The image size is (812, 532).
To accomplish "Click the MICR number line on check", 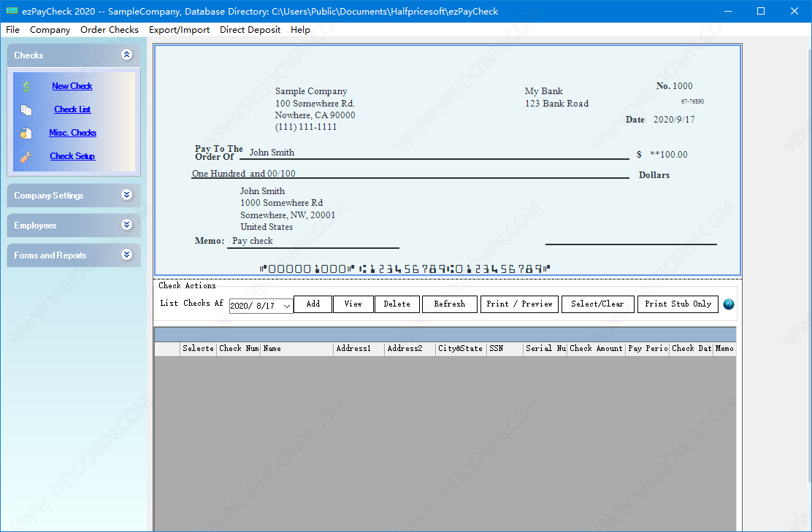I will tap(405, 269).
